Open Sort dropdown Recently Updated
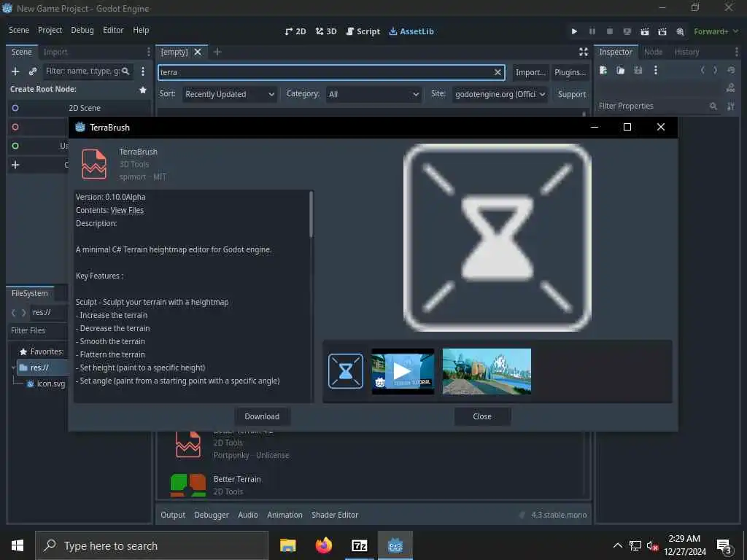 pos(230,94)
